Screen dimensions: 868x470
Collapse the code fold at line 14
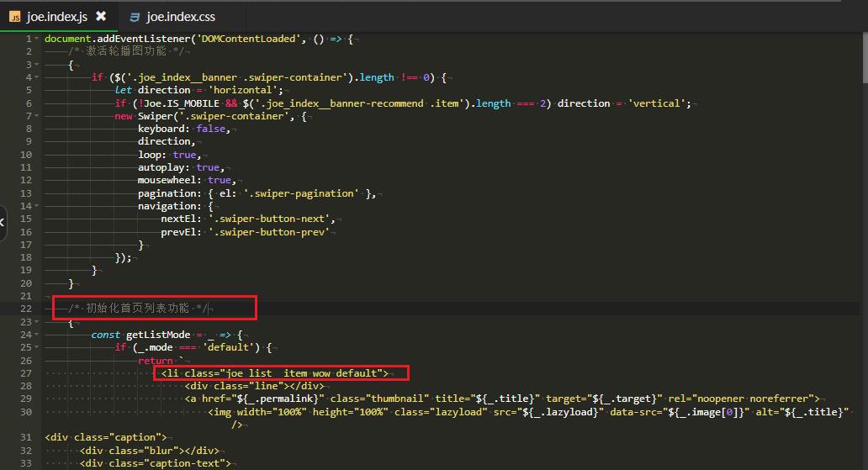coord(36,206)
